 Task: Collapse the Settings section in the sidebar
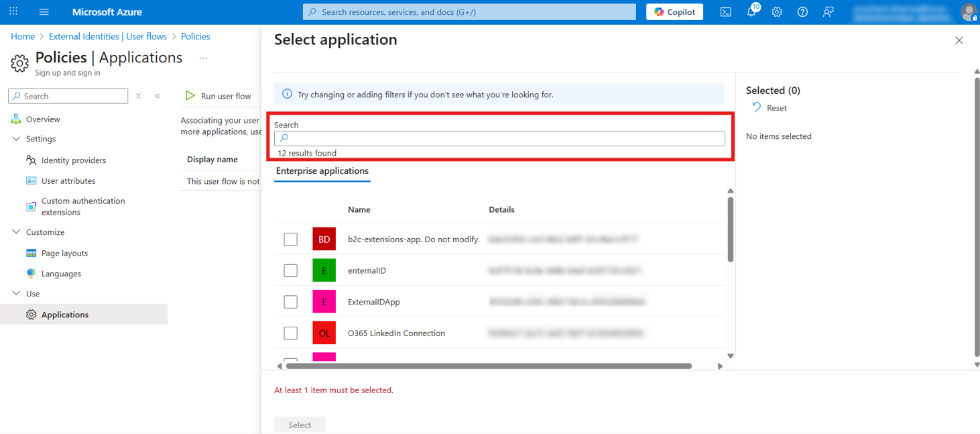15,139
